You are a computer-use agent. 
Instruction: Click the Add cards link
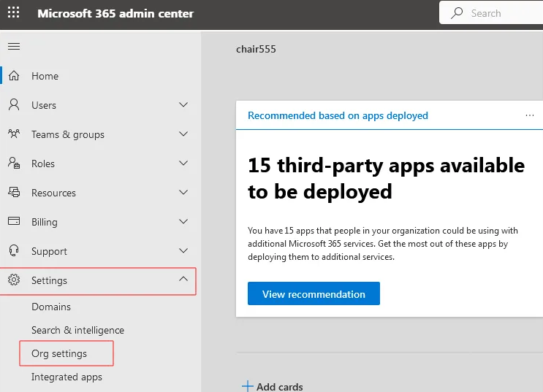(x=273, y=386)
